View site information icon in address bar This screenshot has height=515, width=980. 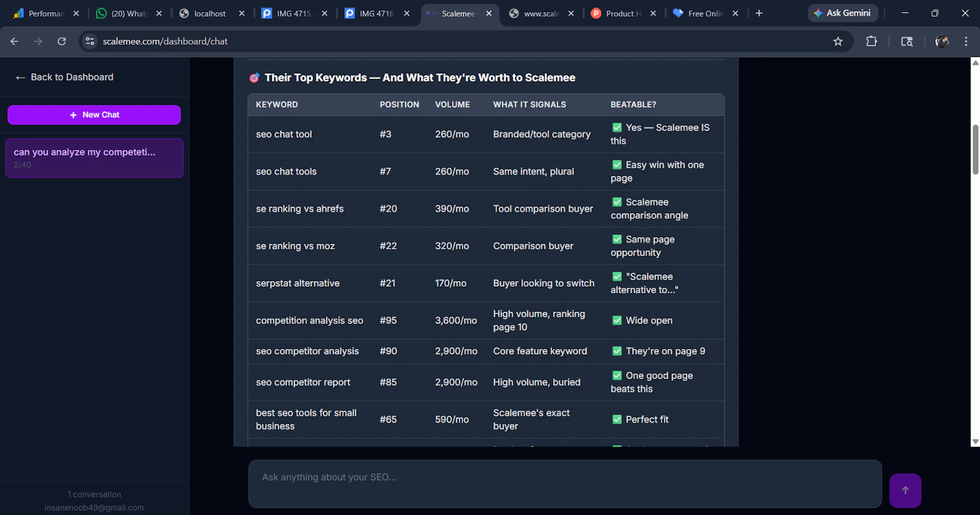90,41
